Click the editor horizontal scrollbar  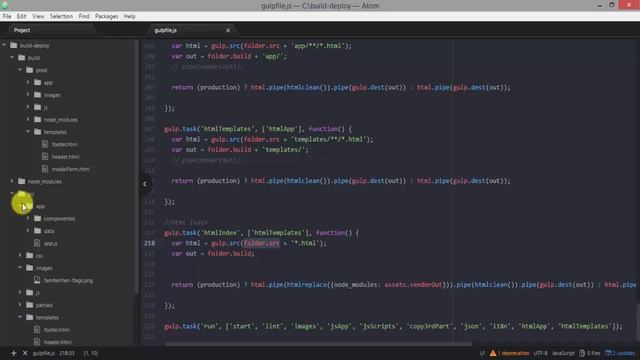(318, 344)
